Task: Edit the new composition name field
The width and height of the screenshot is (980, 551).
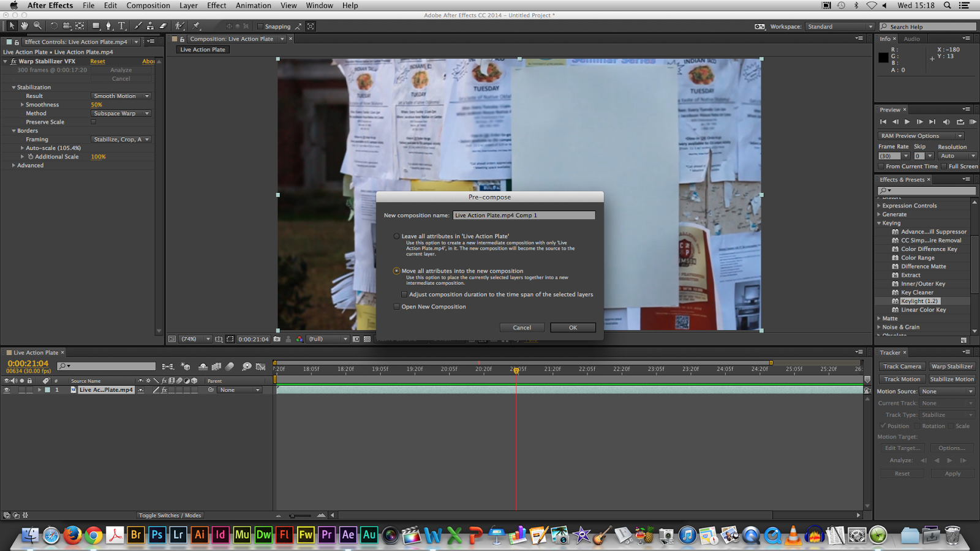Action: click(x=524, y=216)
